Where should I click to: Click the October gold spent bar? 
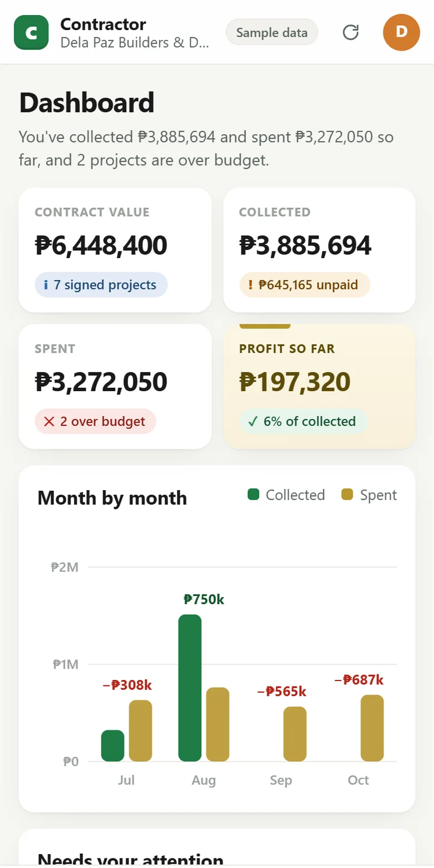tap(372, 728)
